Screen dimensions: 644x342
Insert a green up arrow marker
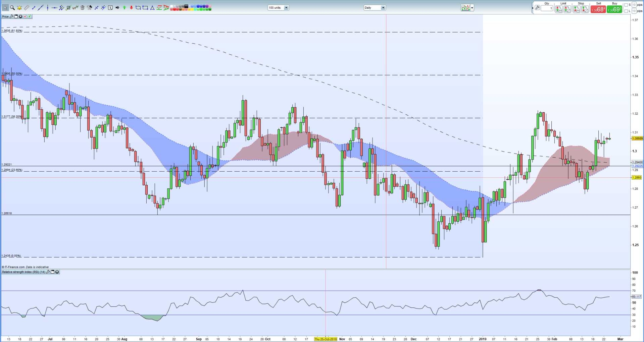coord(124,8)
